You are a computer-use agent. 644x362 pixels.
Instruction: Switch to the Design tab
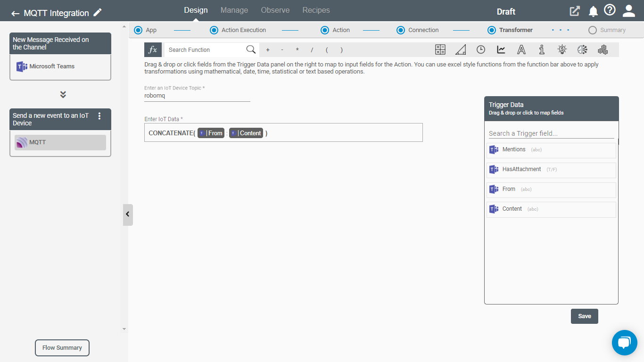[x=196, y=10]
